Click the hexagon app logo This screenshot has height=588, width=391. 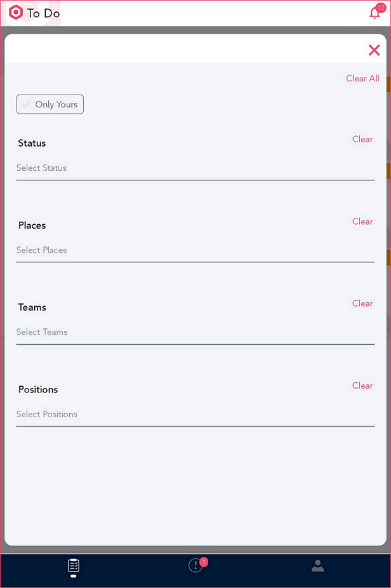(16, 13)
